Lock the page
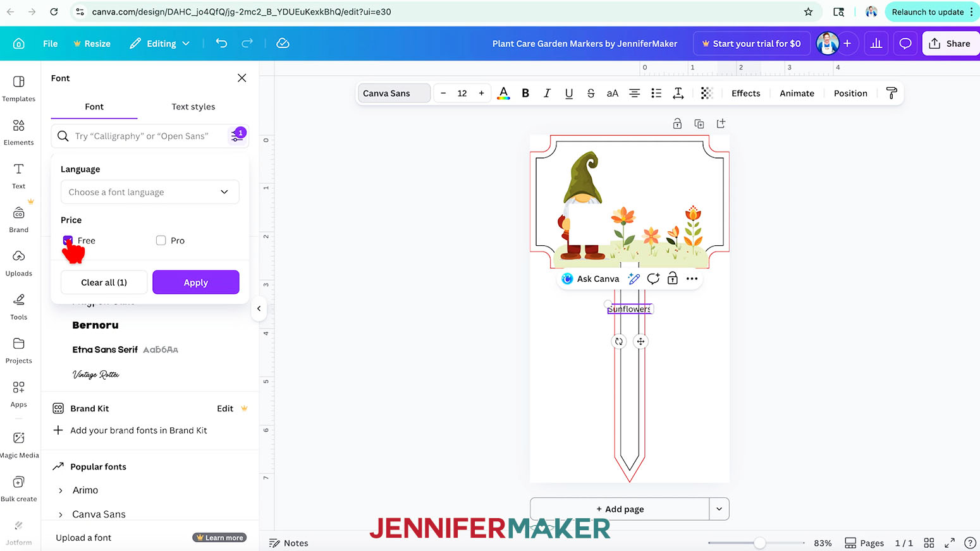The image size is (980, 551). pos(677,124)
